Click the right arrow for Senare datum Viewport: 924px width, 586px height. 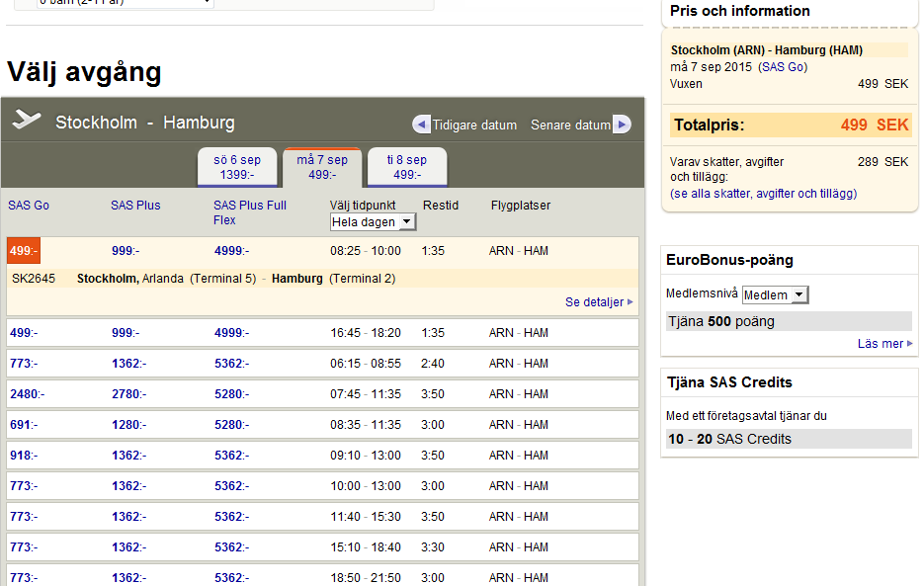click(x=622, y=125)
